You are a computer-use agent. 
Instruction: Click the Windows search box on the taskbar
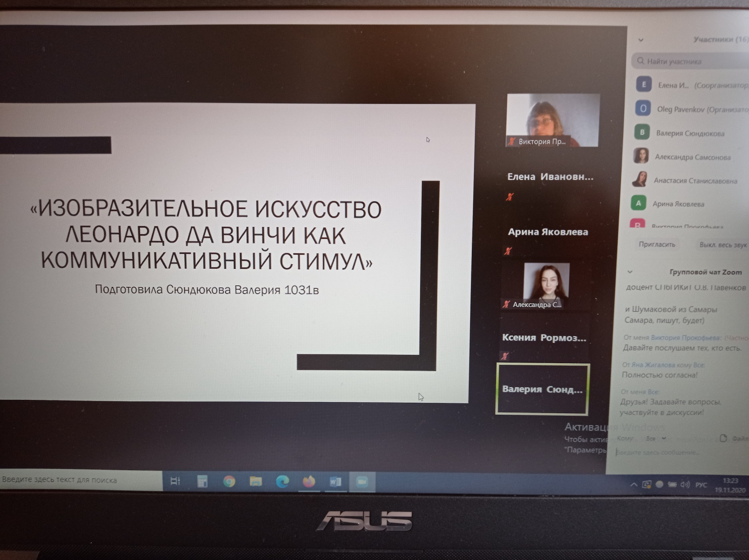coord(80,480)
